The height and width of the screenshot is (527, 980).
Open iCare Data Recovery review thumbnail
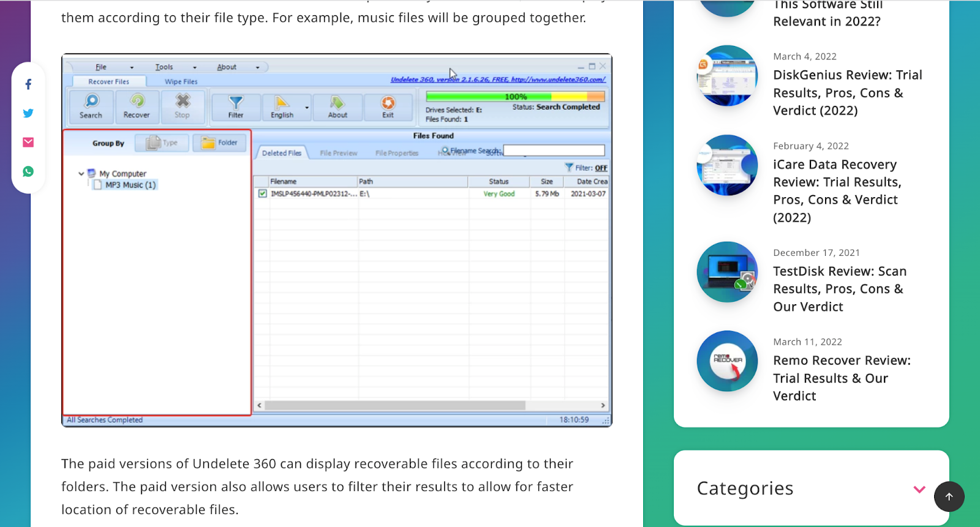point(727,165)
